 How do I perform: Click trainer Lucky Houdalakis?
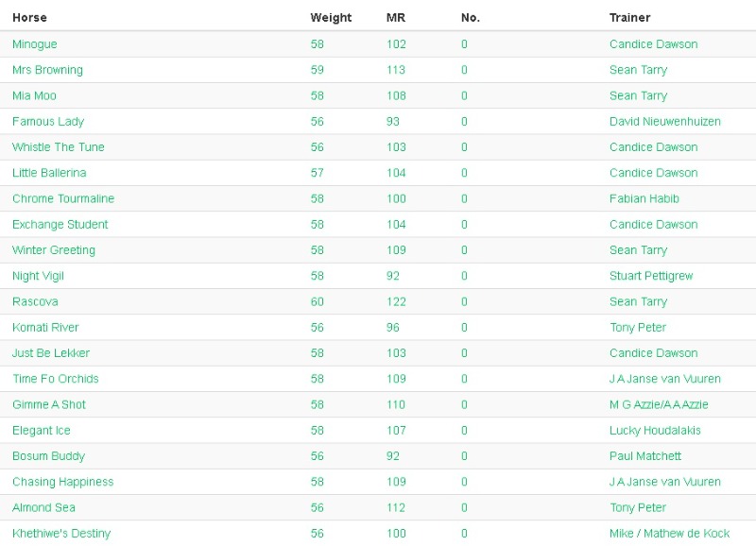(651, 431)
